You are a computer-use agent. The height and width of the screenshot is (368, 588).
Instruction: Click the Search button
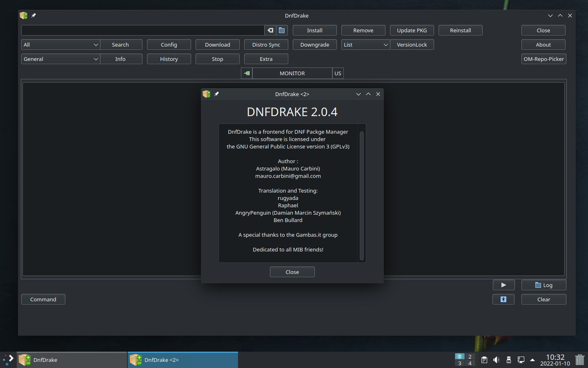120,45
